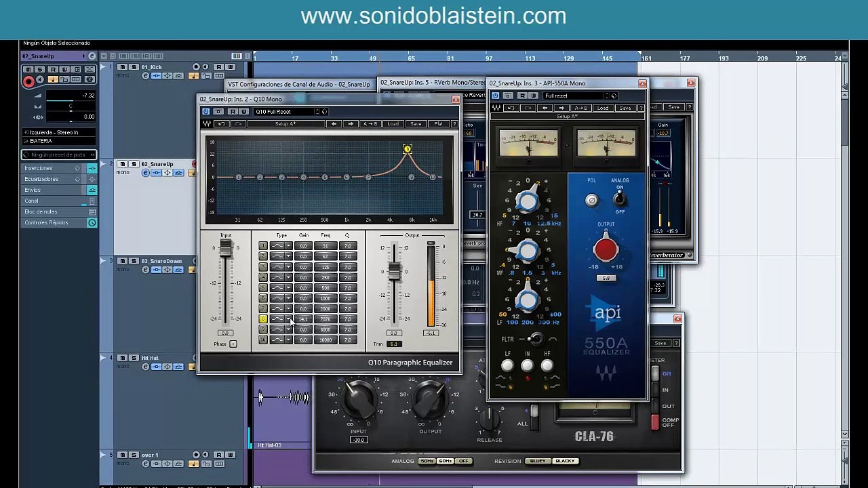
Task: Enable Q10 band 1 button
Action: click(263, 246)
